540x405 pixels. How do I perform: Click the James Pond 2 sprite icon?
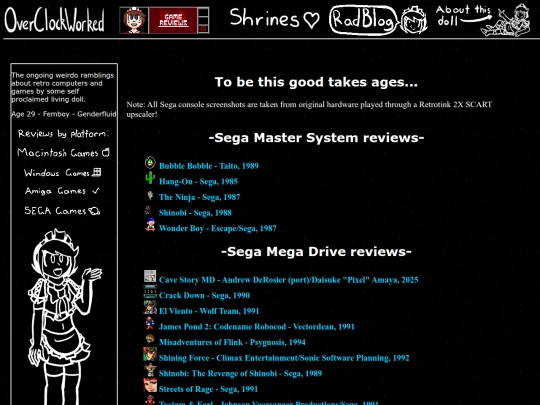tap(150, 323)
